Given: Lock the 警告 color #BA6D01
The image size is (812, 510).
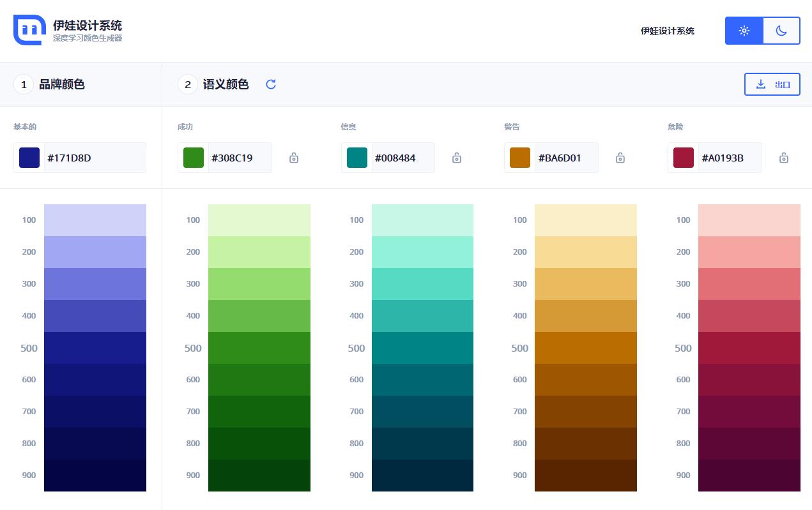Looking at the screenshot, I should (x=620, y=158).
